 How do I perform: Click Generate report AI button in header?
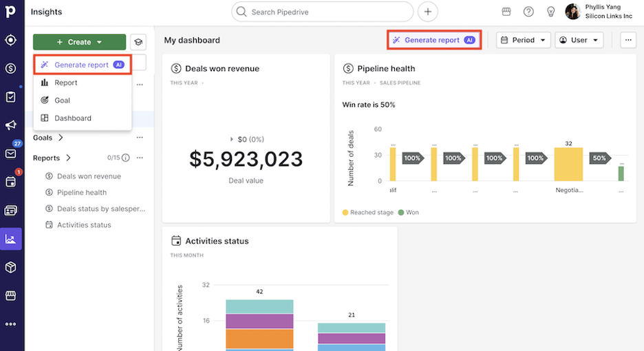click(433, 40)
